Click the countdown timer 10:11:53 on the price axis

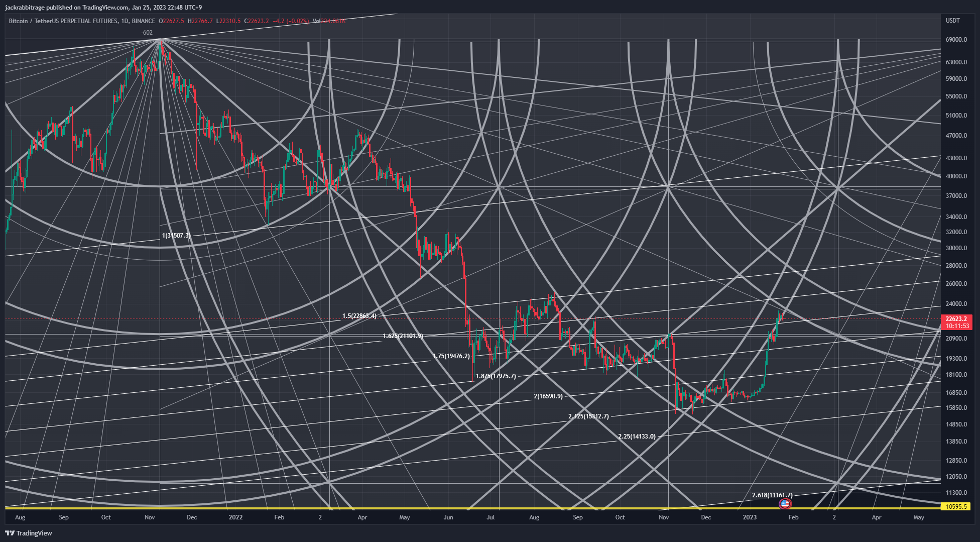click(958, 326)
